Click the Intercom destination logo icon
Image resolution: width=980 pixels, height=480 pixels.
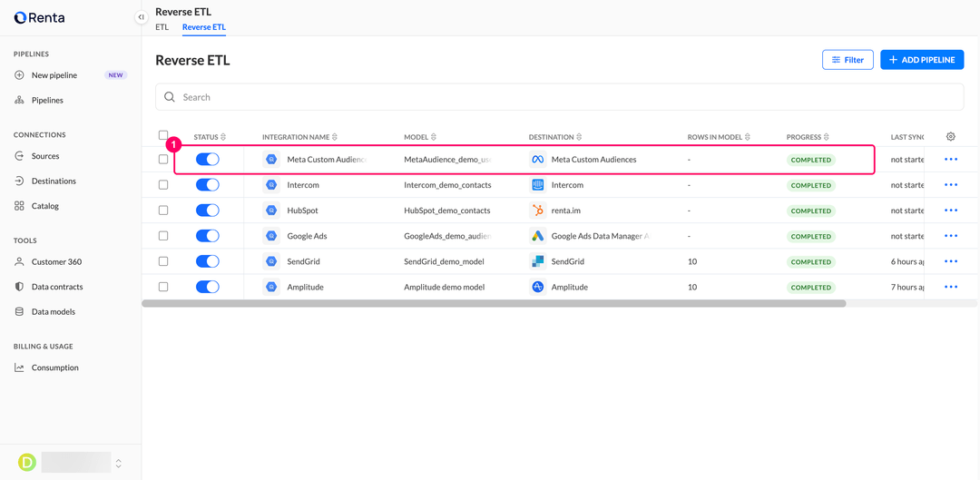[x=537, y=185]
